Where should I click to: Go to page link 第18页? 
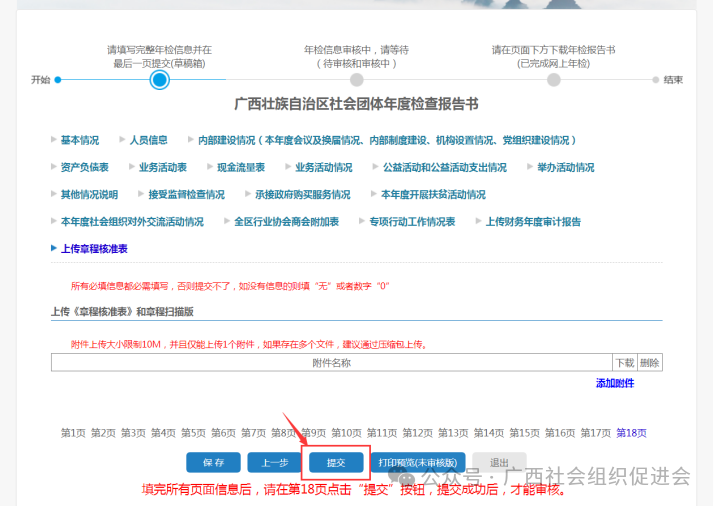[631, 433]
